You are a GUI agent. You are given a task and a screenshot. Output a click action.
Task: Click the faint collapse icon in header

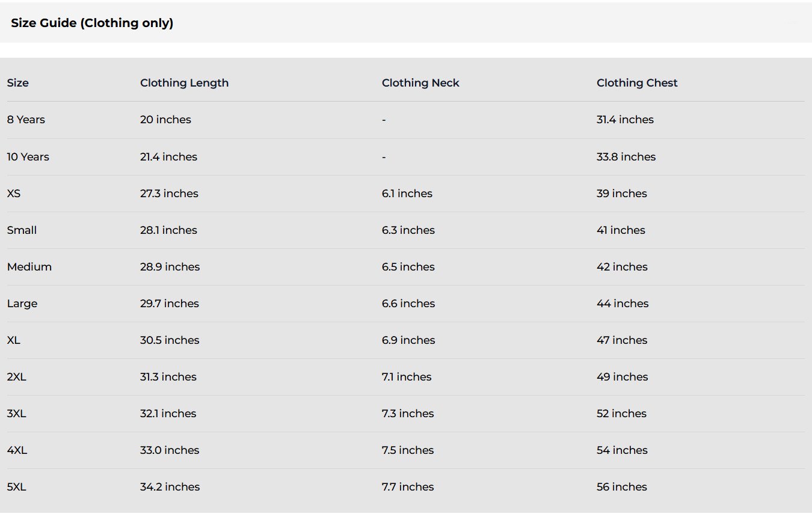(x=792, y=23)
